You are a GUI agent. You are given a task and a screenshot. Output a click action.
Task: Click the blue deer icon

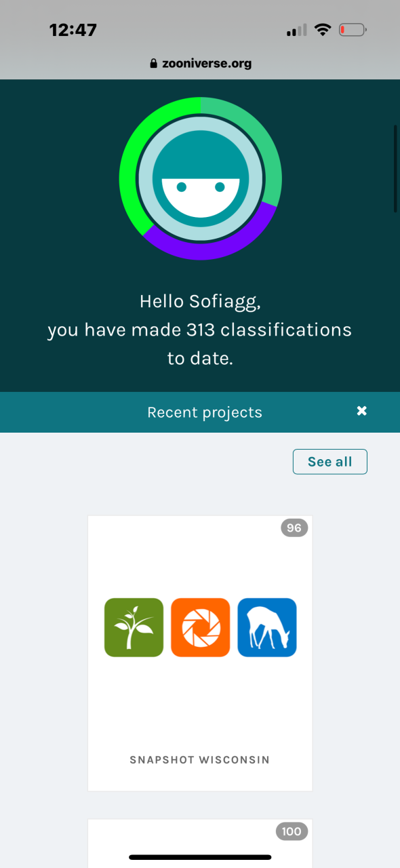[x=267, y=627]
